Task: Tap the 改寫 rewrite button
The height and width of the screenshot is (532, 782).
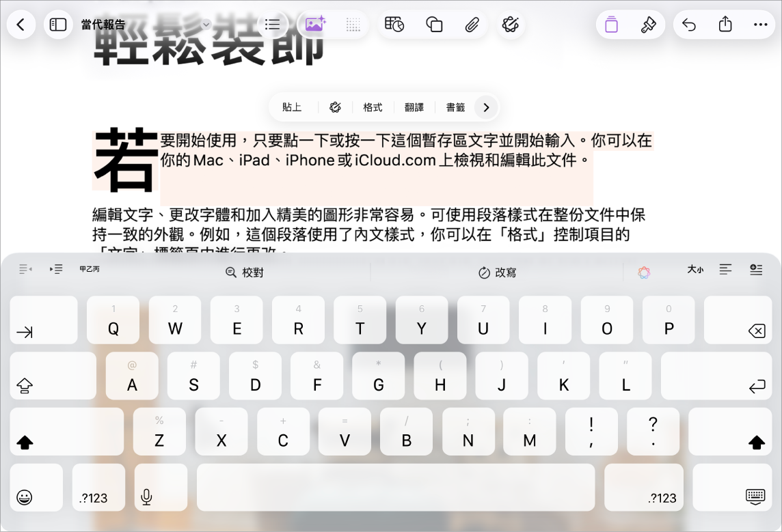Action: click(499, 271)
